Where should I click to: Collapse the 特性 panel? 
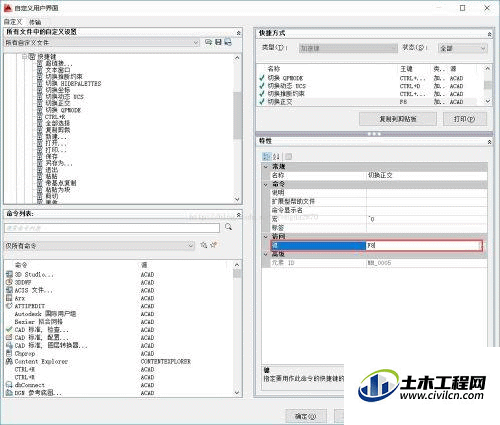(489, 142)
